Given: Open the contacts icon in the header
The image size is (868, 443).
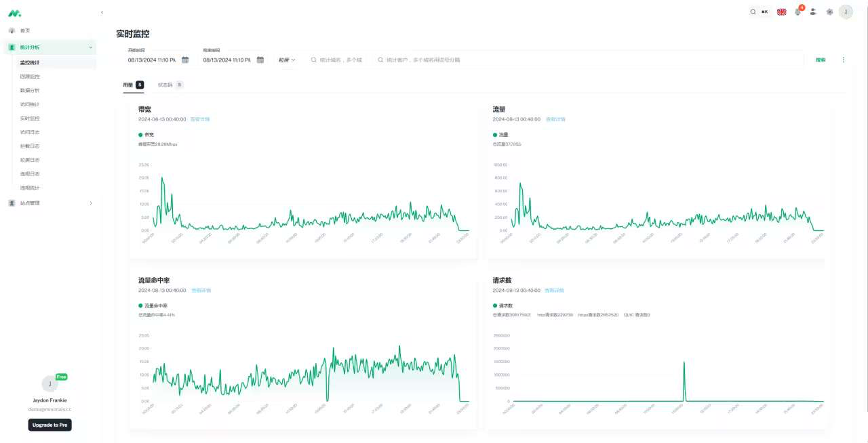Looking at the screenshot, I should [x=813, y=12].
